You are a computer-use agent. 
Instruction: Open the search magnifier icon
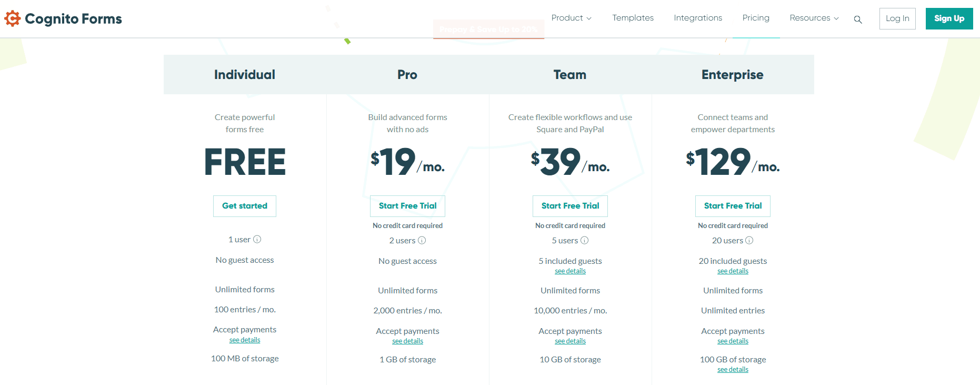tap(858, 19)
